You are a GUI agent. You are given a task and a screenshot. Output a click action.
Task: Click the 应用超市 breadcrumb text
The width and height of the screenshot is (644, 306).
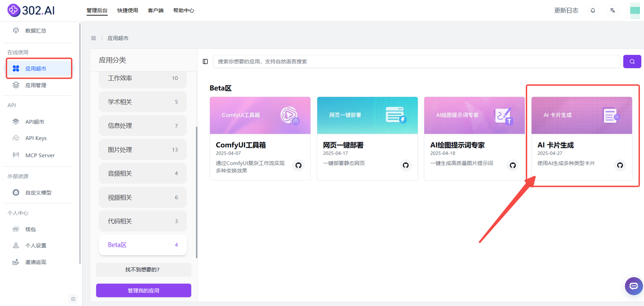click(118, 38)
